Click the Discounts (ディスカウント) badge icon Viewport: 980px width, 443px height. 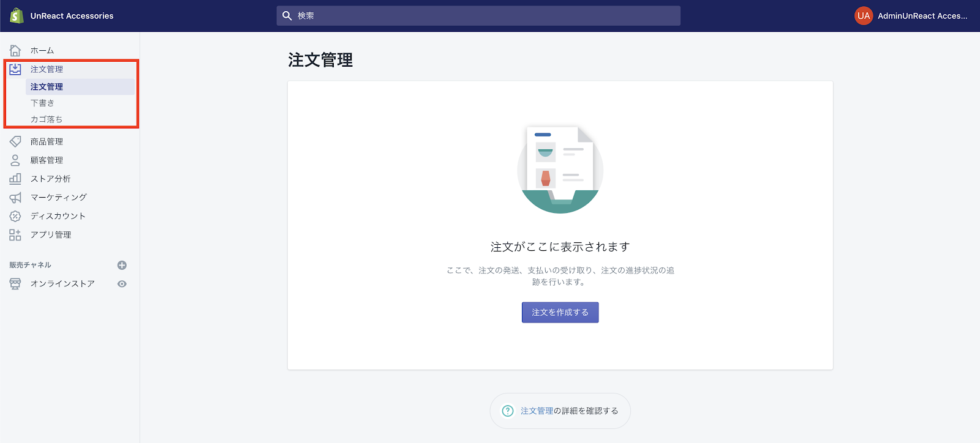pos(15,216)
